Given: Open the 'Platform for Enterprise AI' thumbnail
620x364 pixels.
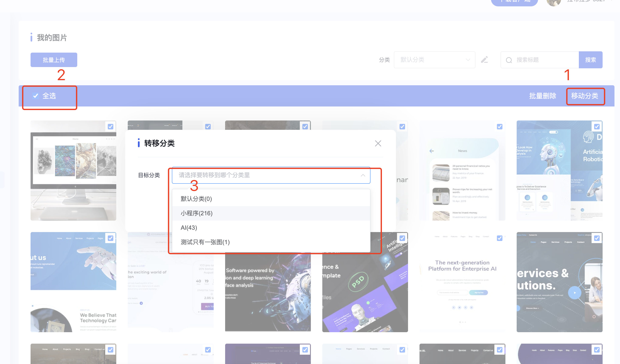Looking at the screenshot, I should tap(462, 282).
